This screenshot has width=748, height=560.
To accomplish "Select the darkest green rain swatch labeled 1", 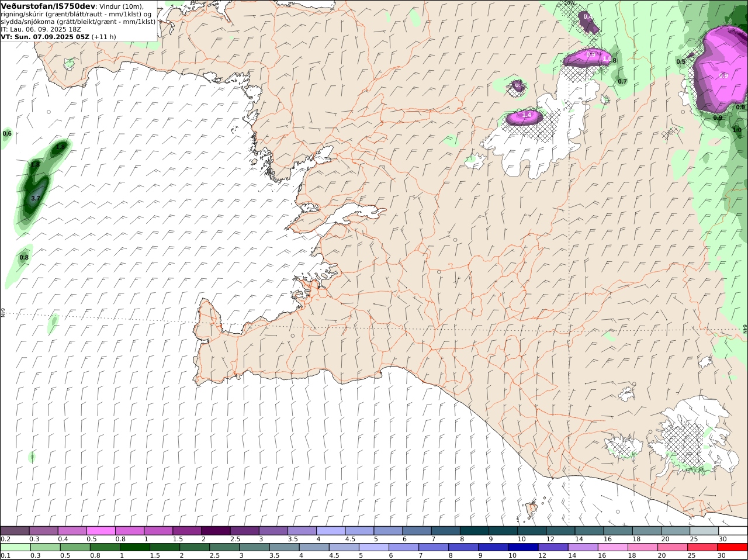I will click(x=134, y=547).
